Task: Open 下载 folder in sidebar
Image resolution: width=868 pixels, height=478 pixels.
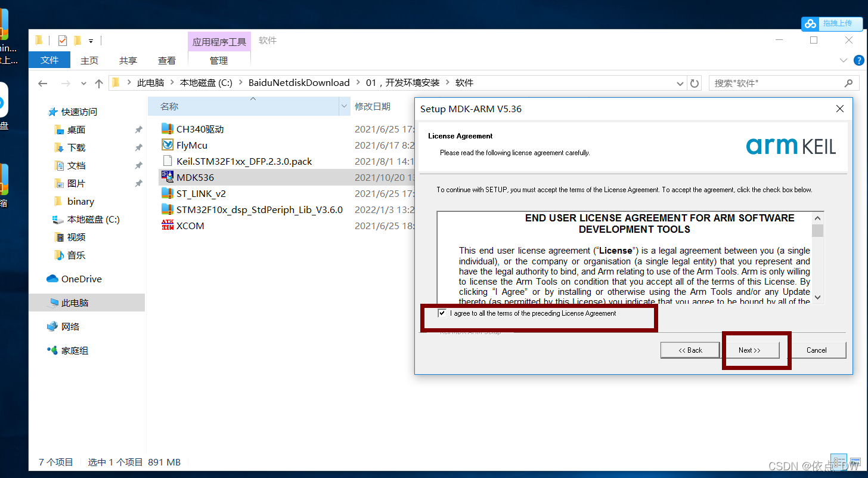Action: 76,147
